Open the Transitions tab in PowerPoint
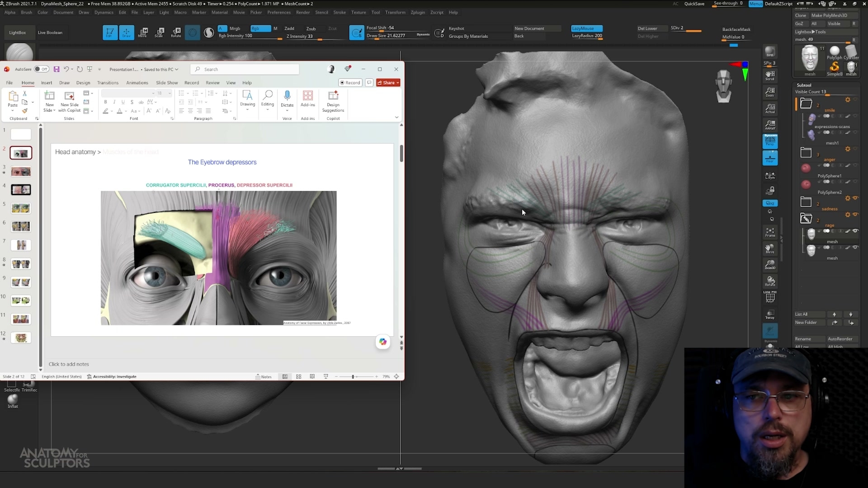This screenshot has width=868, height=488. 108,83
